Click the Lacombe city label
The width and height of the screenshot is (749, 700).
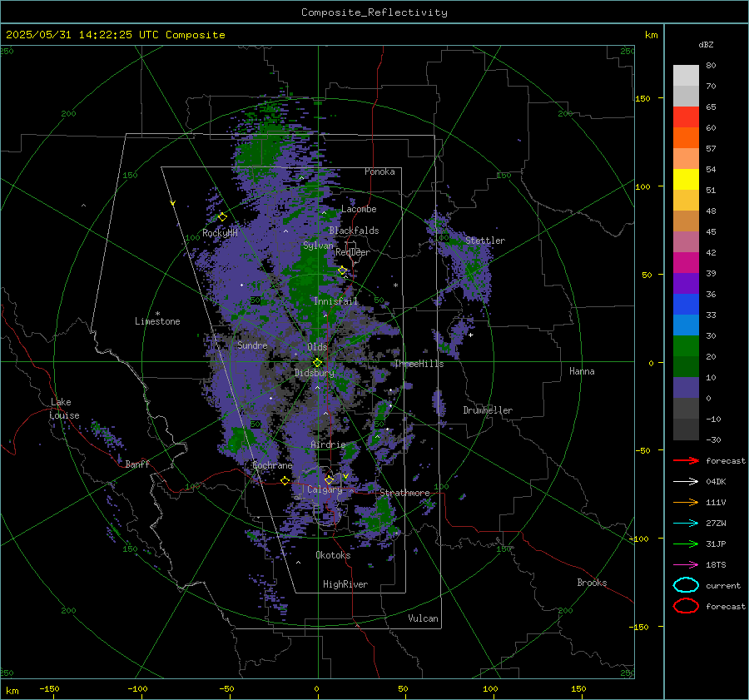359,209
